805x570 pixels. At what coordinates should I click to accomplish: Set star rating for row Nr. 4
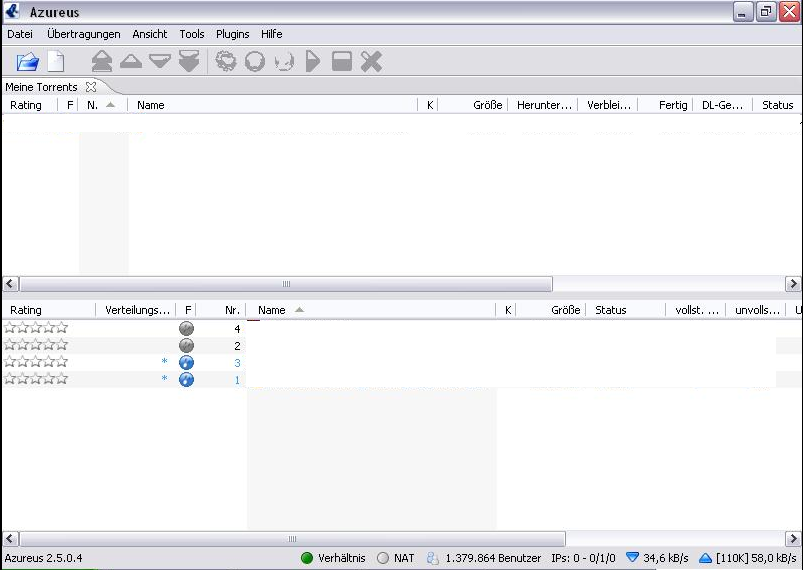coord(36,328)
